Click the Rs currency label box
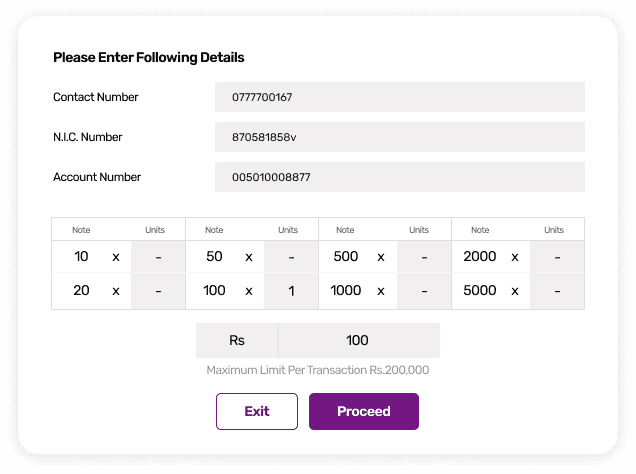 pos(237,341)
